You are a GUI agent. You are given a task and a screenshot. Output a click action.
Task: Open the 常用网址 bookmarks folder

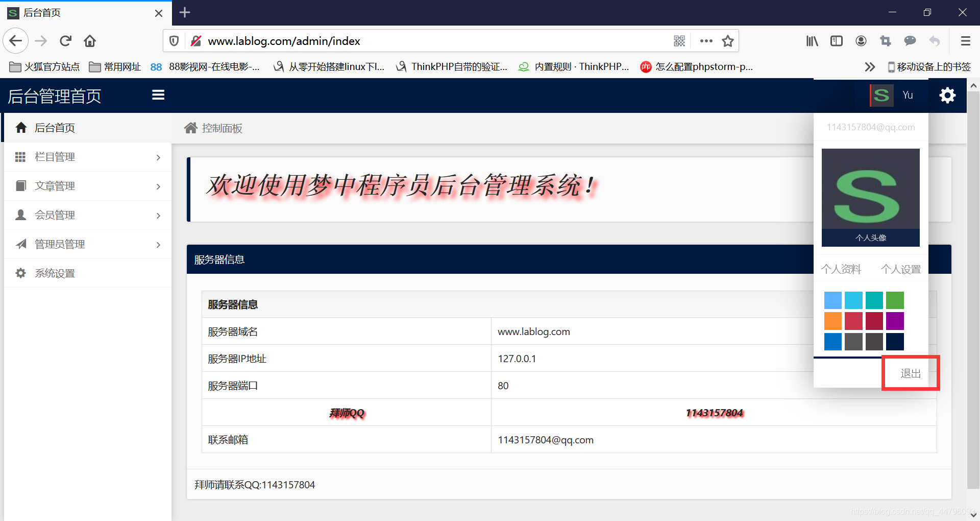pyautogui.click(x=115, y=67)
